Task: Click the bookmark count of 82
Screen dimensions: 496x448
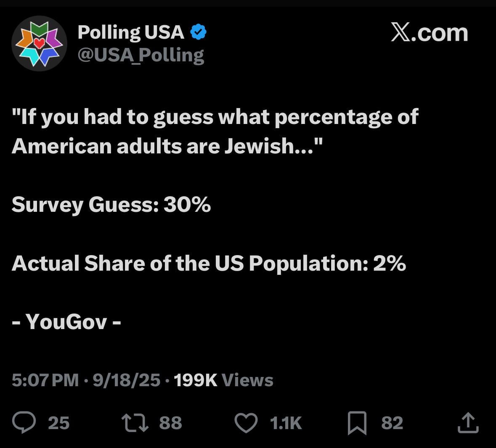Action: point(392,423)
